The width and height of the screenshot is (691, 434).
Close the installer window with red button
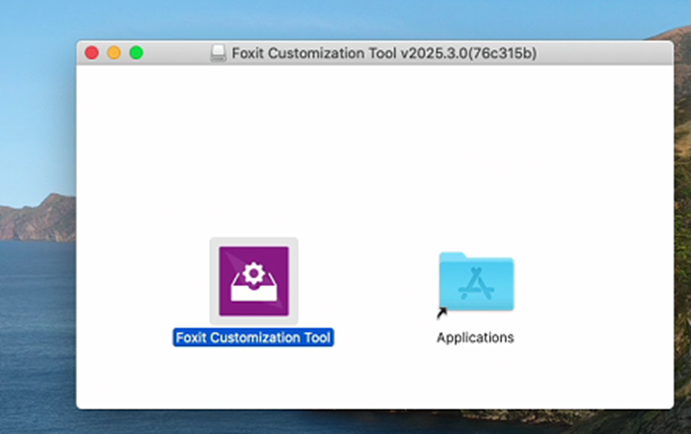coord(92,53)
